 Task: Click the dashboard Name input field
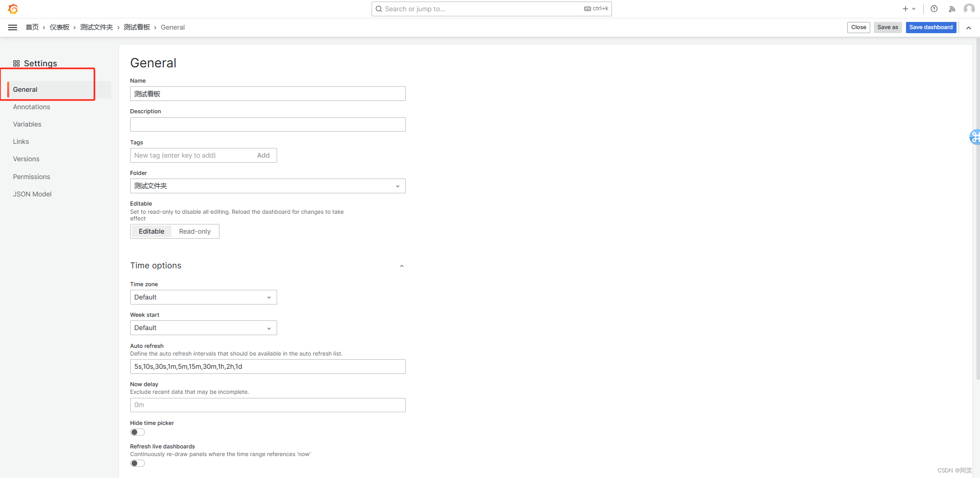tap(268, 94)
